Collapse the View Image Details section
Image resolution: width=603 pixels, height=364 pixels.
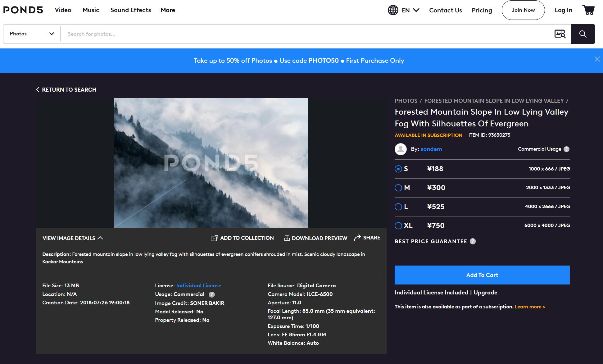(x=72, y=238)
